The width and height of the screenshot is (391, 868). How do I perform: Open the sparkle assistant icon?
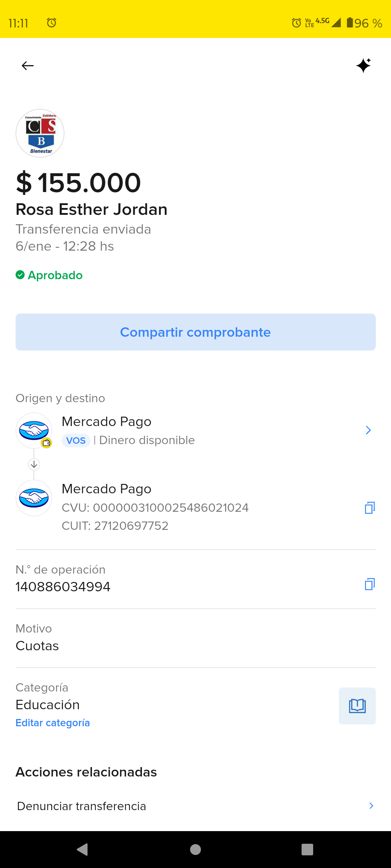[x=363, y=65]
